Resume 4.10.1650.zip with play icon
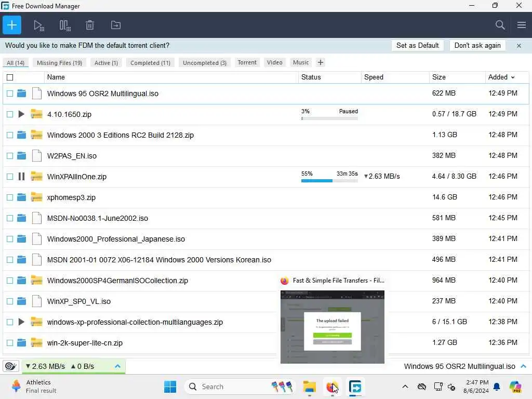Screen dimensions: 532x399 pos(21,114)
